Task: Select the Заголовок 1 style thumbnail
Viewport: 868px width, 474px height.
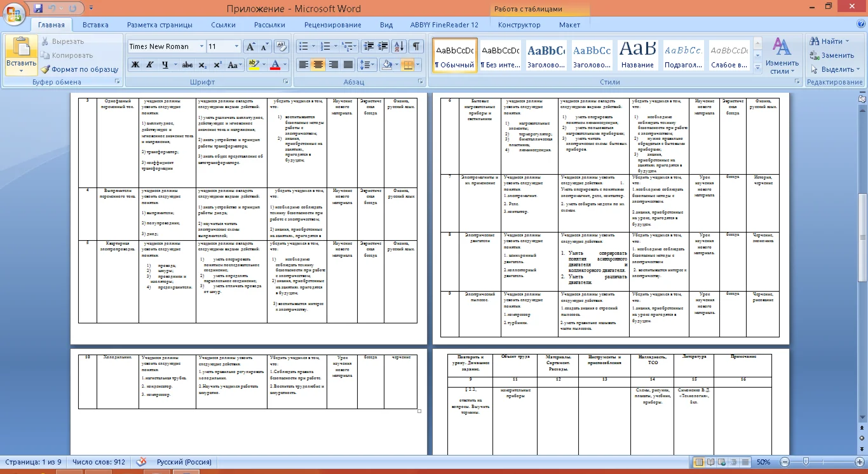Action: pyautogui.click(x=546, y=56)
